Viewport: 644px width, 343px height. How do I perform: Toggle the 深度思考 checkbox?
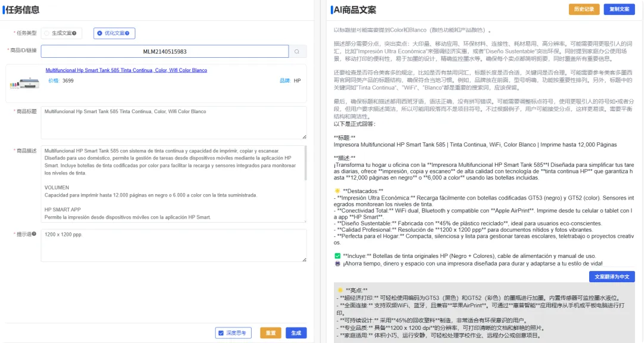[221, 333]
